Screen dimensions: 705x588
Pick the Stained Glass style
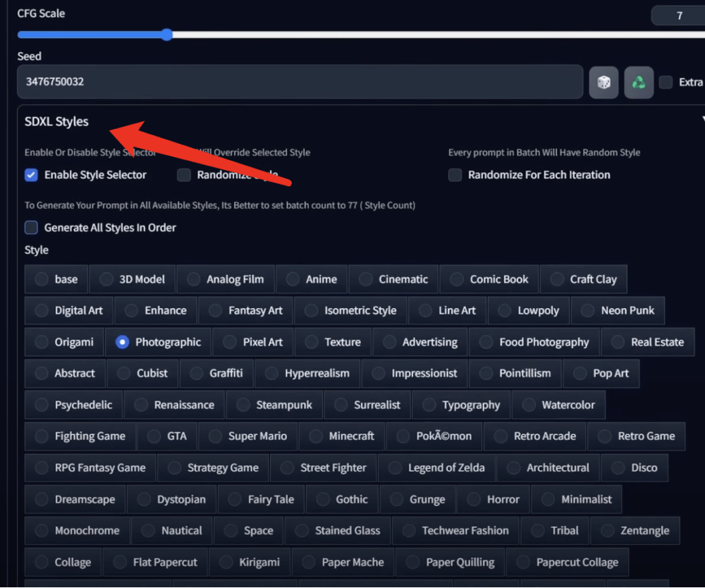click(x=338, y=530)
